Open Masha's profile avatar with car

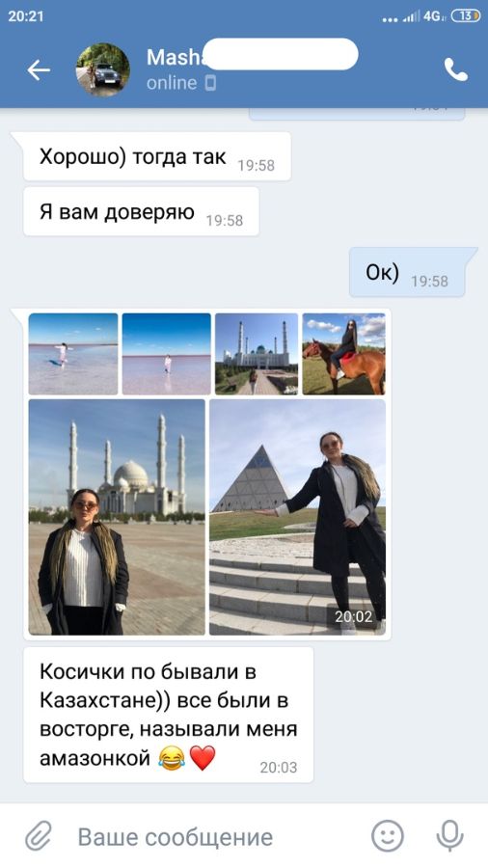tap(103, 69)
